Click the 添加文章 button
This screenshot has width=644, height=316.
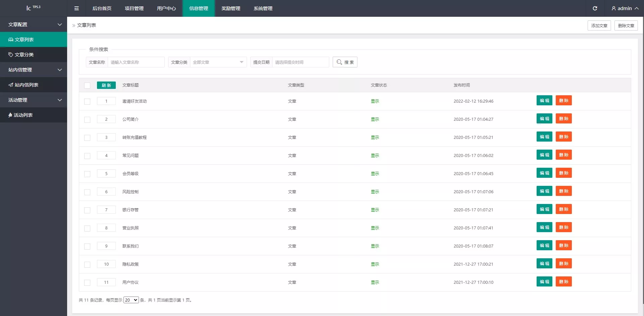[x=599, y=25]
